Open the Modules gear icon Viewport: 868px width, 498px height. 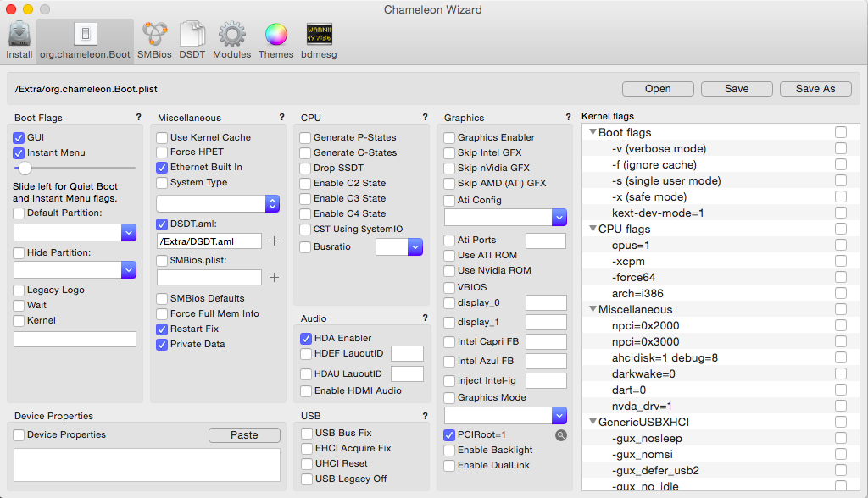click(x=231, y=40)
